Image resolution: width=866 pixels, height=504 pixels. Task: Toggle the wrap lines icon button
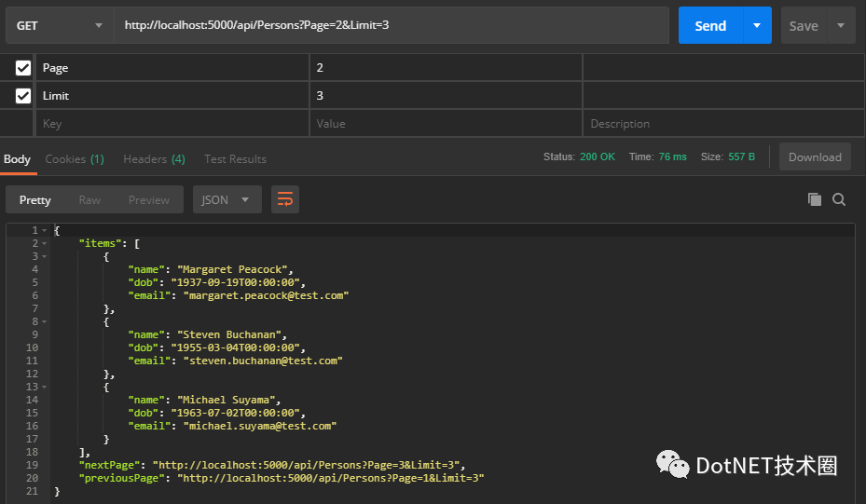pyautogui.click(x=285, y=199)
